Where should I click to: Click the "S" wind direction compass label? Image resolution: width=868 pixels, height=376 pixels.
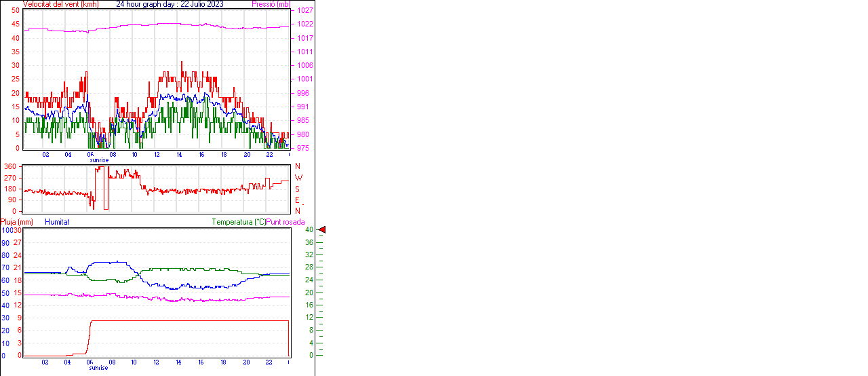click(297, 189)
